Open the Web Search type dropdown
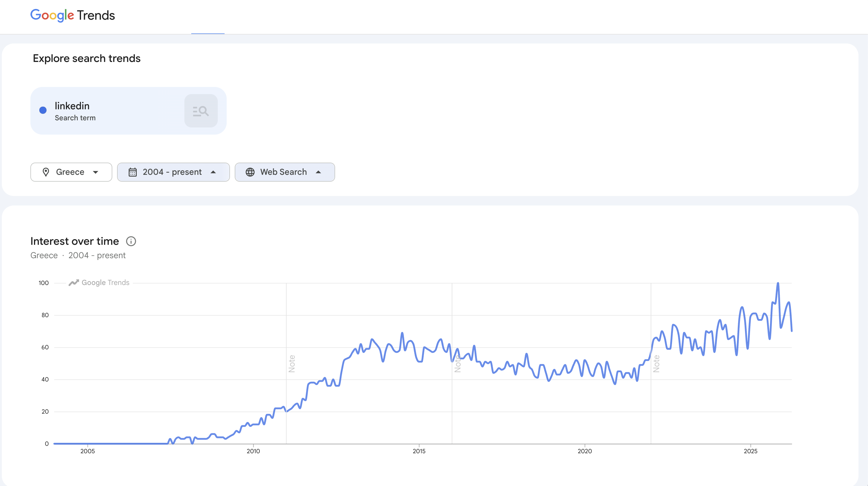This screenshot has height=486, width=868. (285, 172)
